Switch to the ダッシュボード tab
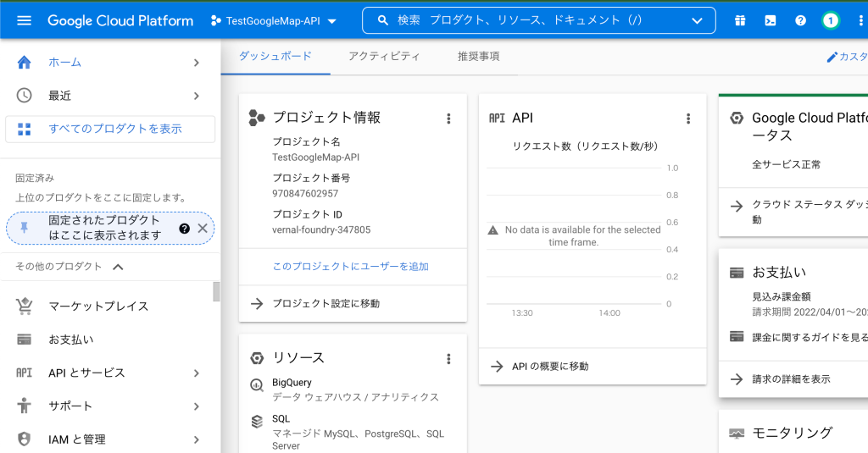868x453 pixels. [275, 57]
